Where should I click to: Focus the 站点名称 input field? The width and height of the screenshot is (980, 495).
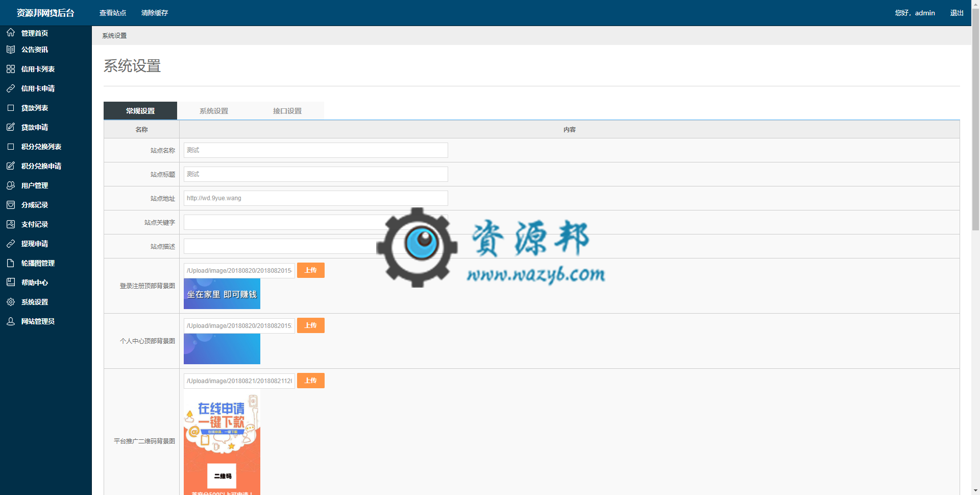tap(316, 150)
